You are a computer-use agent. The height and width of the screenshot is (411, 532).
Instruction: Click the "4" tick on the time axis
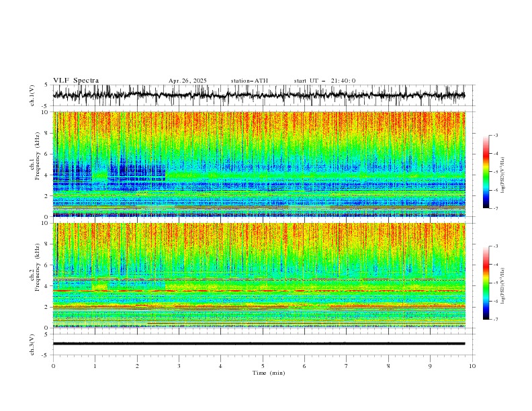click(x=220, y=366)
